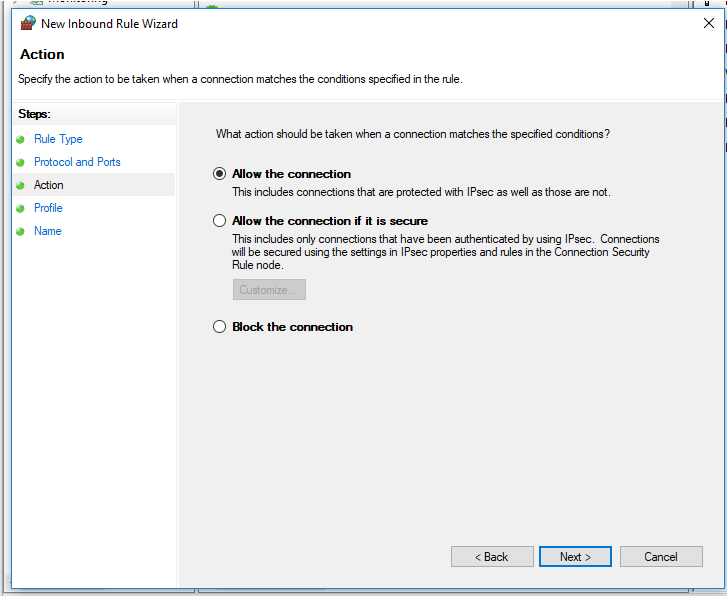Select Allow the connection radio button
This screenshot has height=596, width=728.
[219, 174]
